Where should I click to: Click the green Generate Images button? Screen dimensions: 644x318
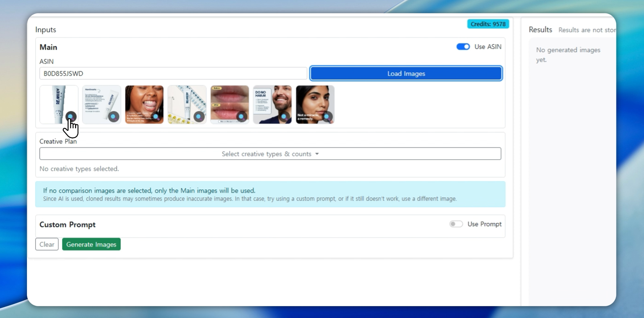pyautogui.click(x=91, y=244)
